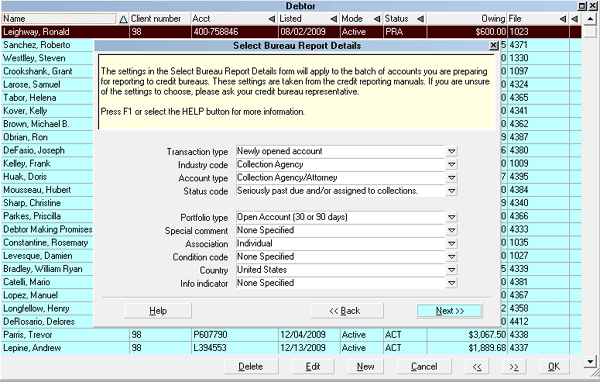Click the Cancel button in the Debtor window
Screen dimensions: 600x382
pos(424,366)
